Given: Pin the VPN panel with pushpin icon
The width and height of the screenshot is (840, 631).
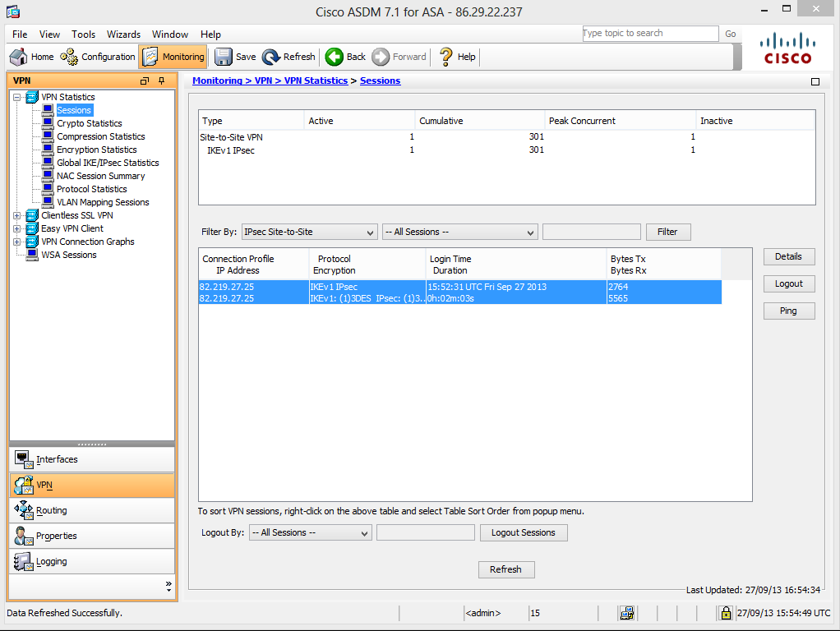Looking at the screenshot, I should tap(161, 81).
